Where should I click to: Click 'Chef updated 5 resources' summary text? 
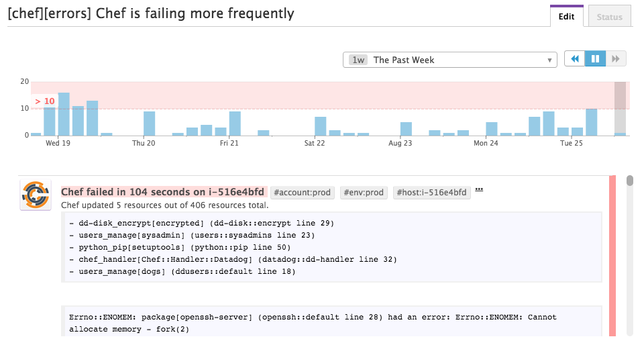(165, 205)
